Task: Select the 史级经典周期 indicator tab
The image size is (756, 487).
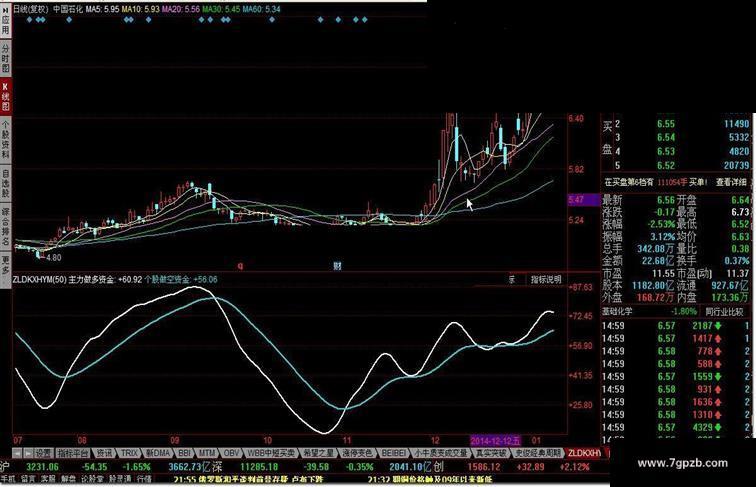Action: point(538,453)
